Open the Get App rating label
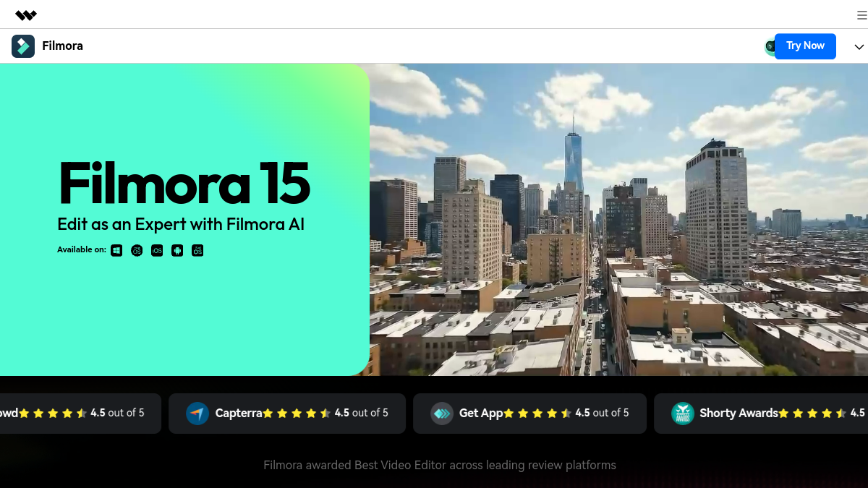This screenshot has height=488, width=868. pos(481,414)
